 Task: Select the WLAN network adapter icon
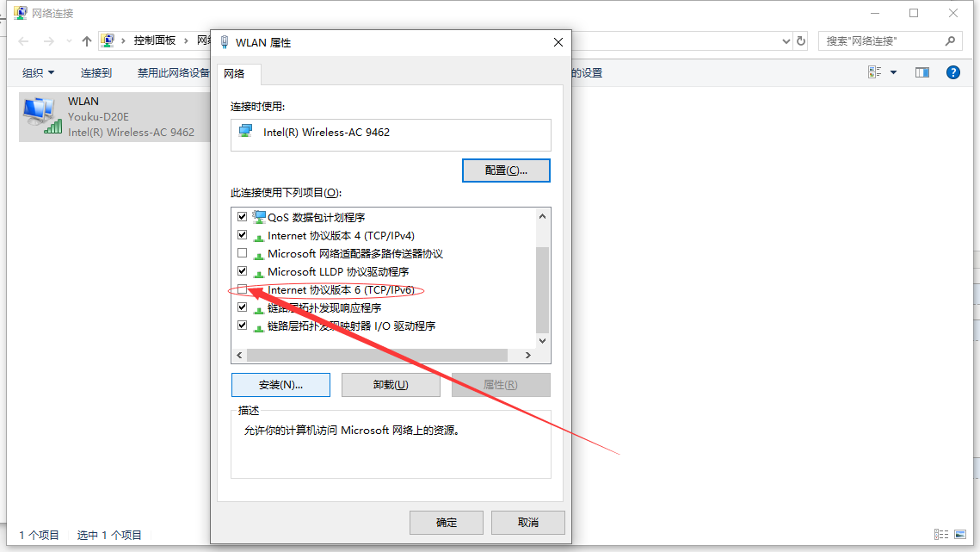[42, 115]
